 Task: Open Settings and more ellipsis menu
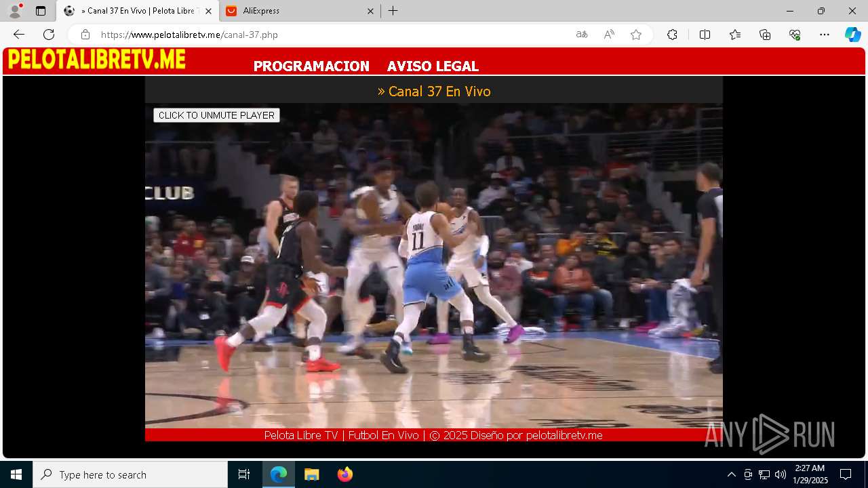pos(825,35)
